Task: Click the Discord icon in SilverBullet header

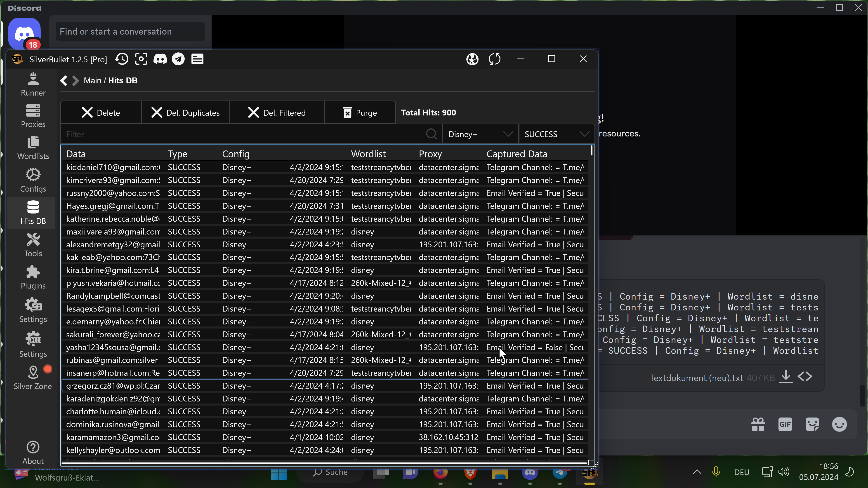Action: [x=160, y=59]
